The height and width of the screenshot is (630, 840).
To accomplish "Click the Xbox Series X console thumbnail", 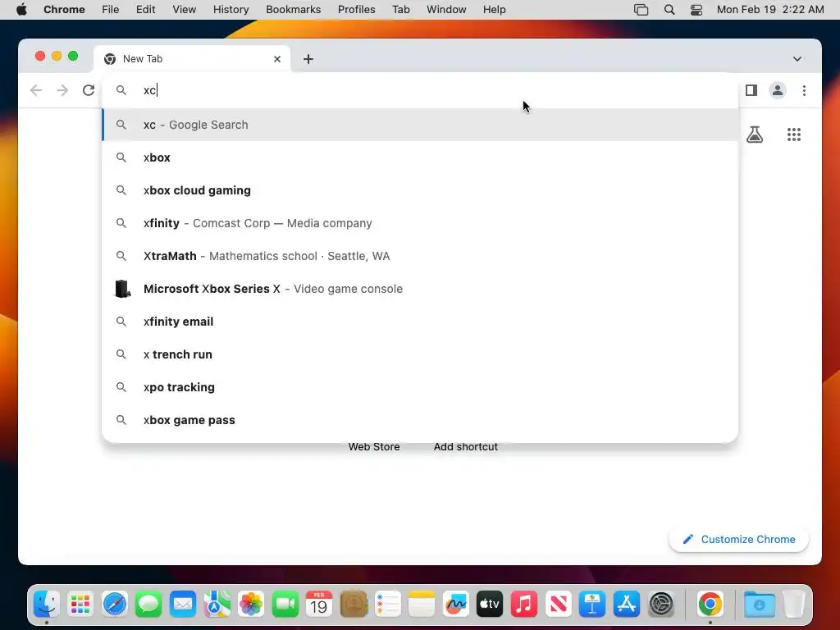I will pyautogui.click(x=123, y=289).
